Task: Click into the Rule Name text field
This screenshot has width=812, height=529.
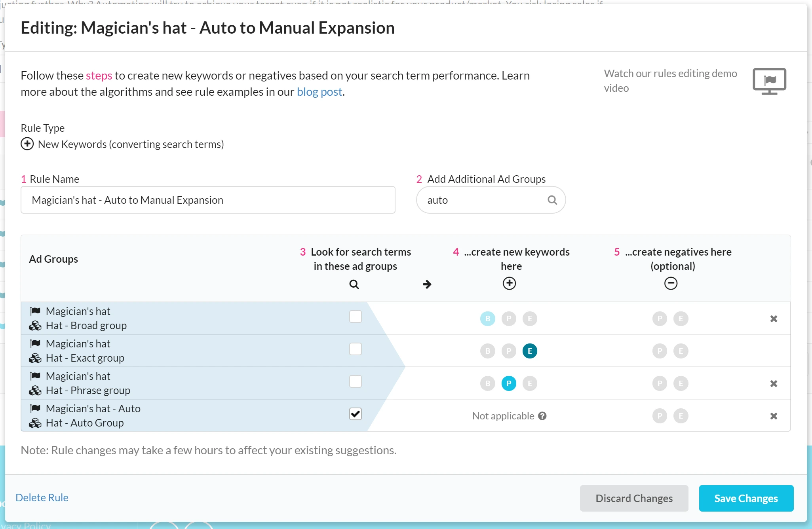Action: pyautogui.click(x=208, y=200)
